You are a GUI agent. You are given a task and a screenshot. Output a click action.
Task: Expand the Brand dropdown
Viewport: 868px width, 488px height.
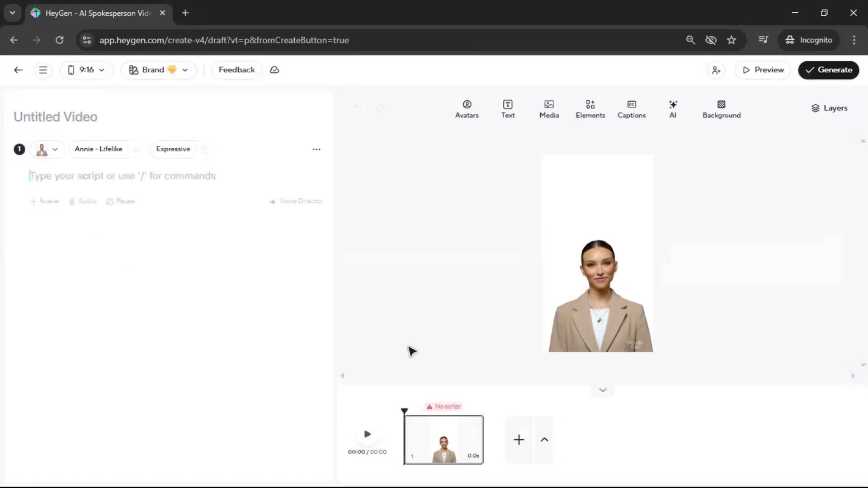point(158,70)
